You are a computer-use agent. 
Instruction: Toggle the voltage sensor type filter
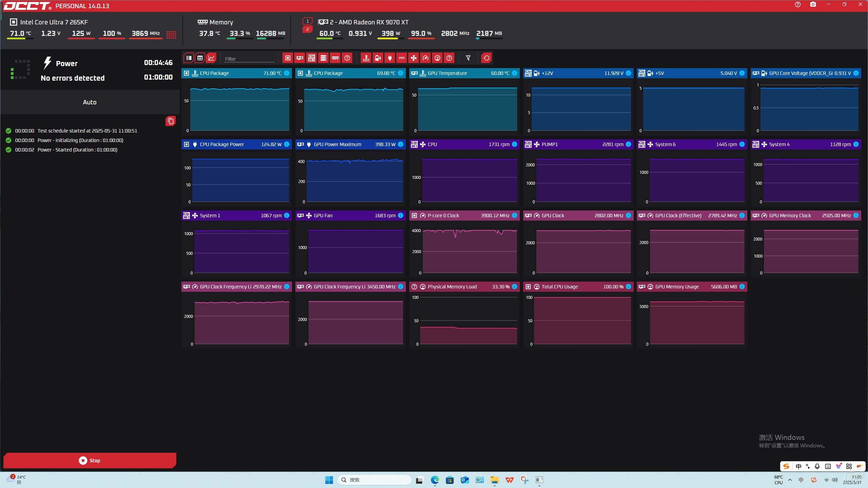point(378,58)
